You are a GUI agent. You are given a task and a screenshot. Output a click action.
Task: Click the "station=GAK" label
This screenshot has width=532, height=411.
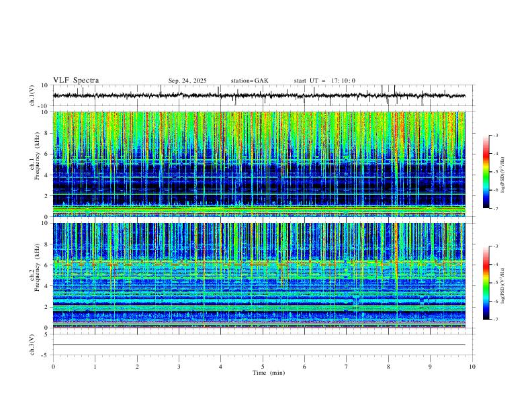tap(249, 81)
